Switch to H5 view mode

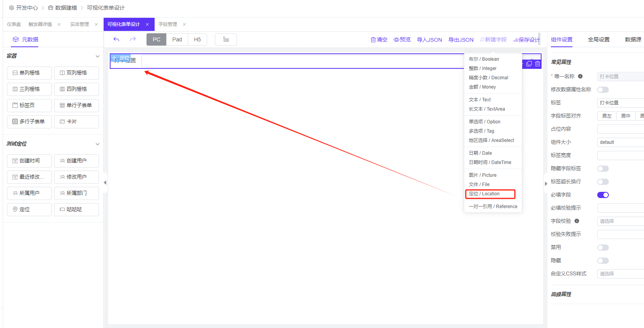pyautogui.click(x=197, y=39)
